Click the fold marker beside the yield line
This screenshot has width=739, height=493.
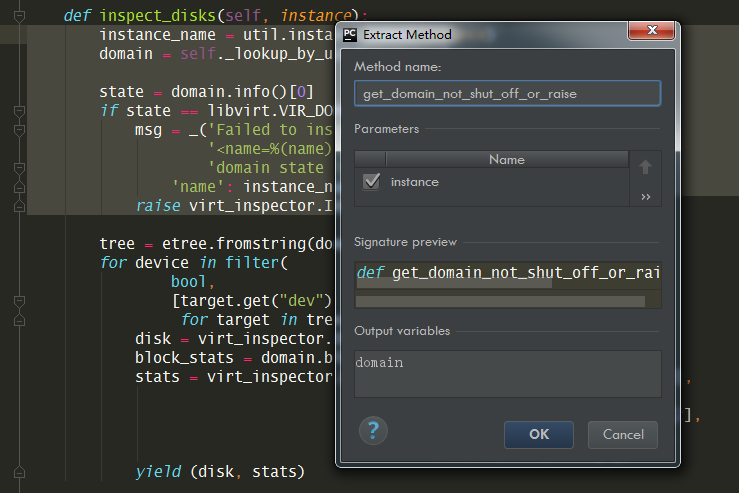click(18, 471)
